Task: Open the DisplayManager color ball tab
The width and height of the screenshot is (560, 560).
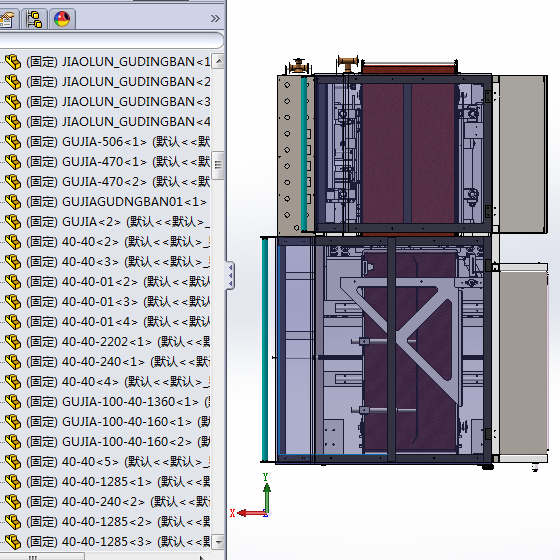Action: [x=62, y=19]
